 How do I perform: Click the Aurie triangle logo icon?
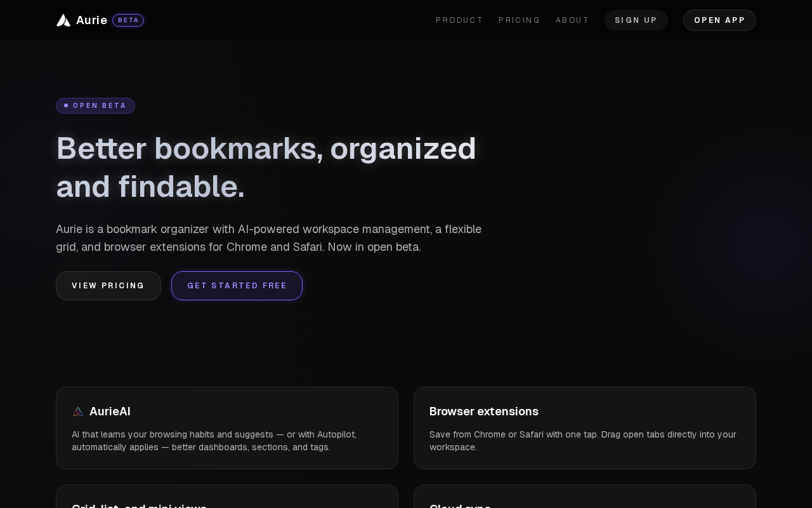coord(63,20)
